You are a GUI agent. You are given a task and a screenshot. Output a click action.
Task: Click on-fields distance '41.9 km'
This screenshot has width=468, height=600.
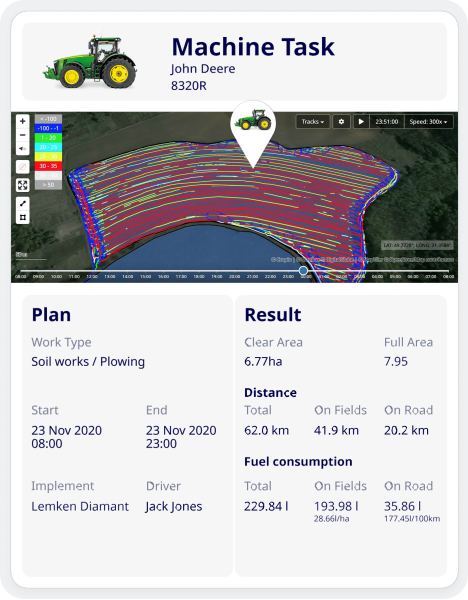coord(336,430)
